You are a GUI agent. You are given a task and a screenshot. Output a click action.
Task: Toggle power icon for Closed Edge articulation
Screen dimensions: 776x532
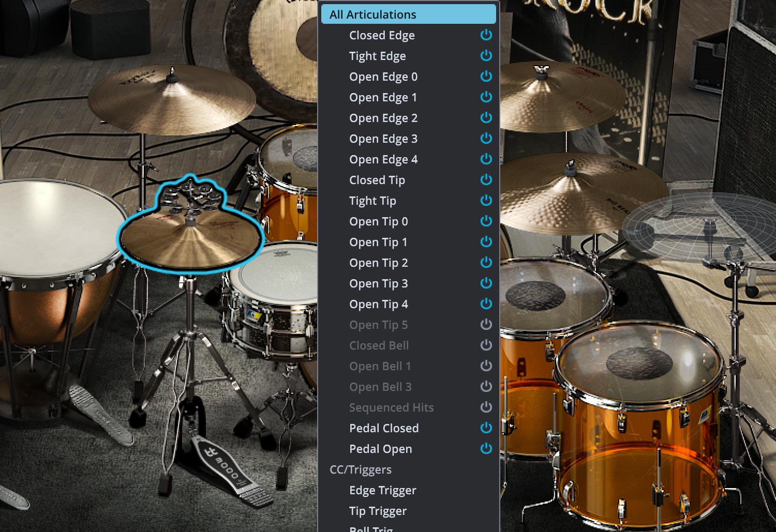point(486,35)
